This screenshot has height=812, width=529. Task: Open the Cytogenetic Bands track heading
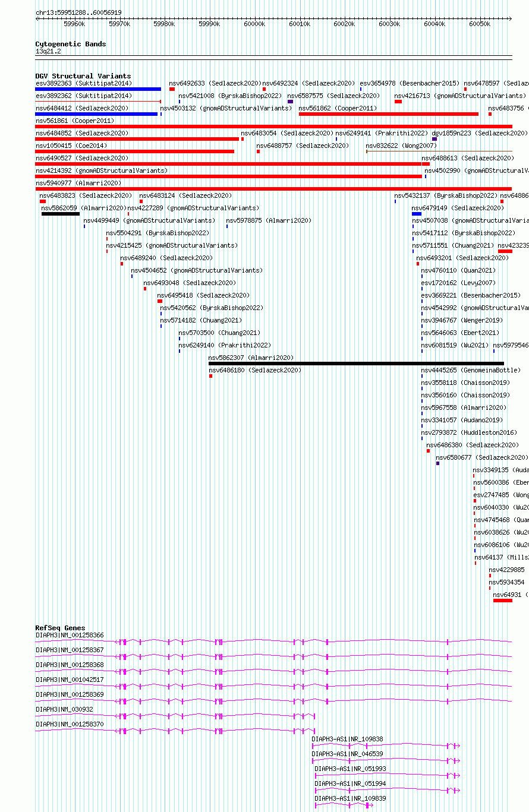(x=71, y=44)
